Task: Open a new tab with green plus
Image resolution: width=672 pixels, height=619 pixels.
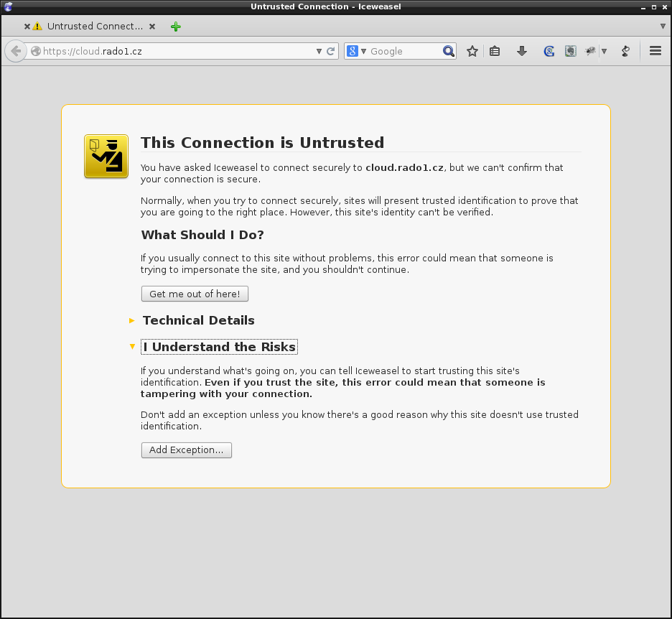Action: pyautogui.click(x=176, y=27)
